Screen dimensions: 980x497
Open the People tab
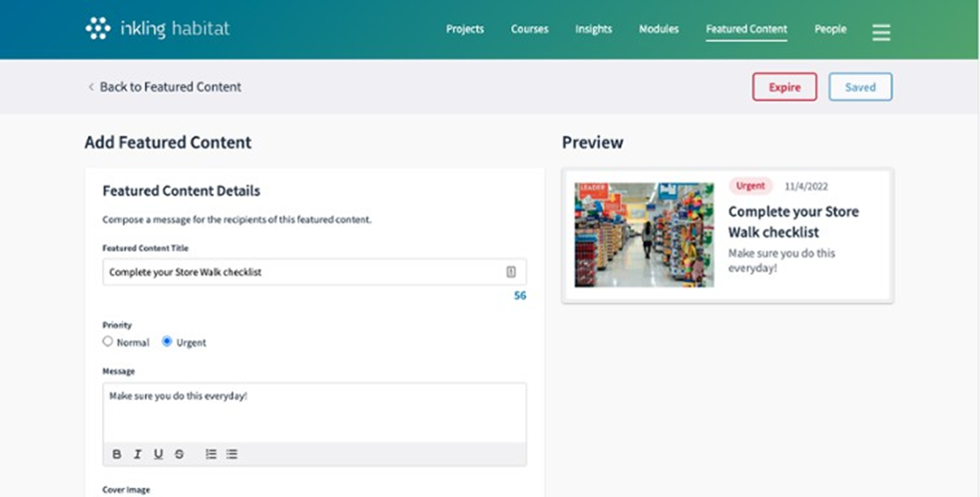(830, 29)
